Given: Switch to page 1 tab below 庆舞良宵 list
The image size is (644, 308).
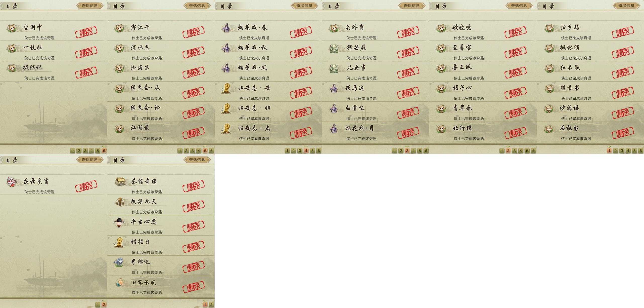Looking at the screenshot, I should point(98,305).
